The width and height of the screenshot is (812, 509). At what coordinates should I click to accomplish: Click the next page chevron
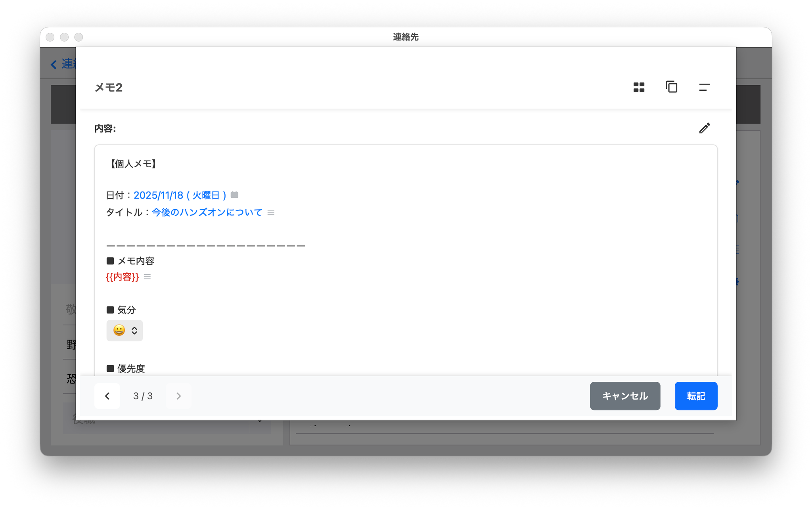pyautogui.click(x=178, y=396)
